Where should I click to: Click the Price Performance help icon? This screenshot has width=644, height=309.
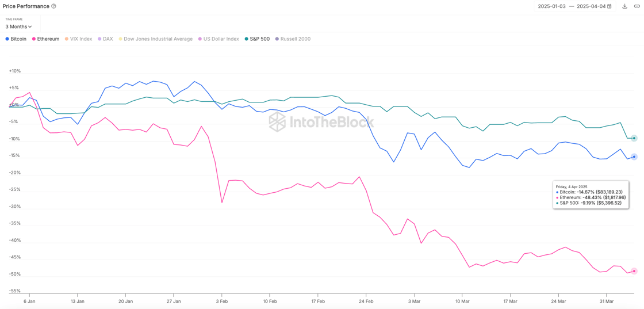click(54, 6)
